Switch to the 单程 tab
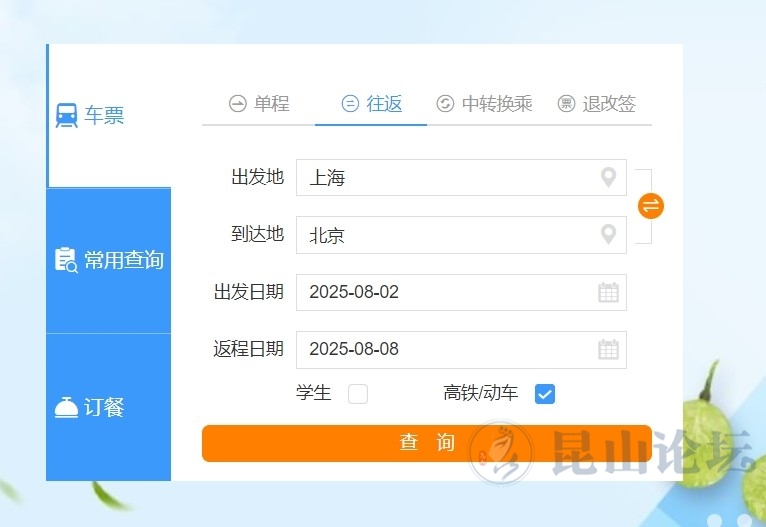 pyautogui.click(x=259, y=103)
